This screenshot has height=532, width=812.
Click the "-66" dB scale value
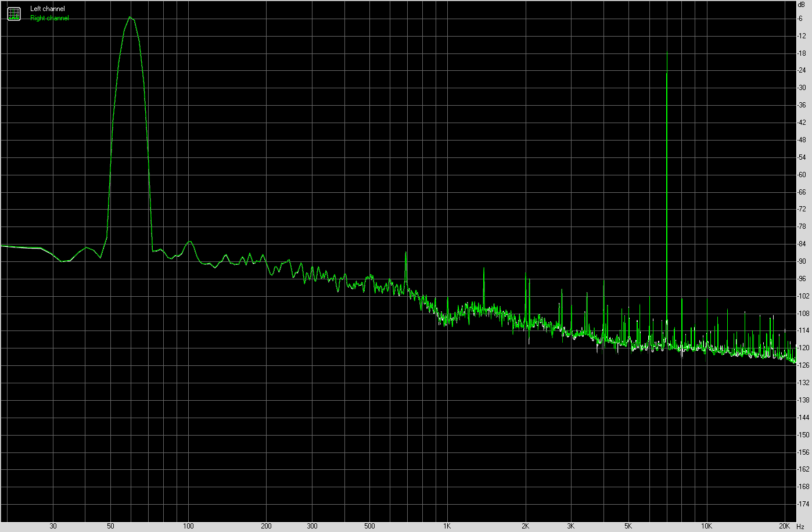pyautogui.click(x=802, y=192)
